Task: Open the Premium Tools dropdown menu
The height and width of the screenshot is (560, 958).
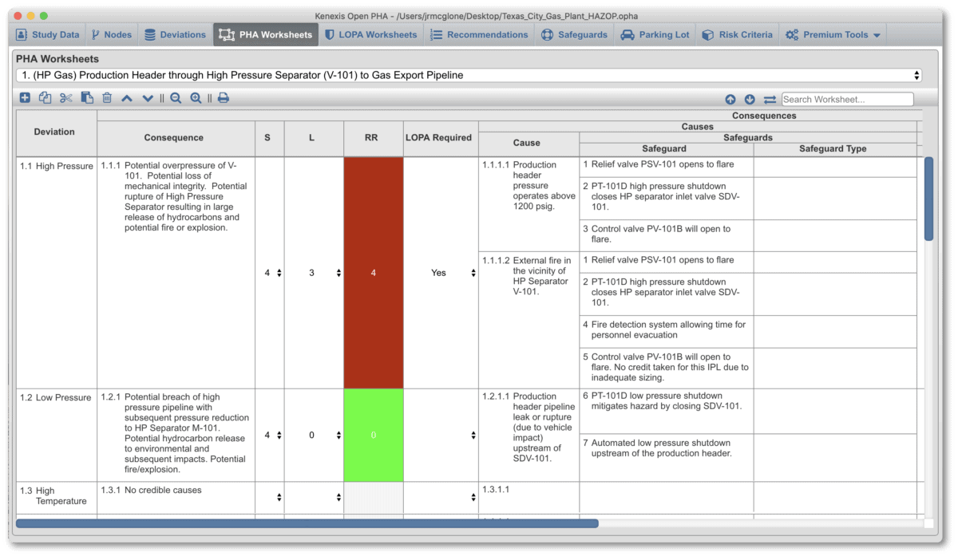Action: (833, 35)
